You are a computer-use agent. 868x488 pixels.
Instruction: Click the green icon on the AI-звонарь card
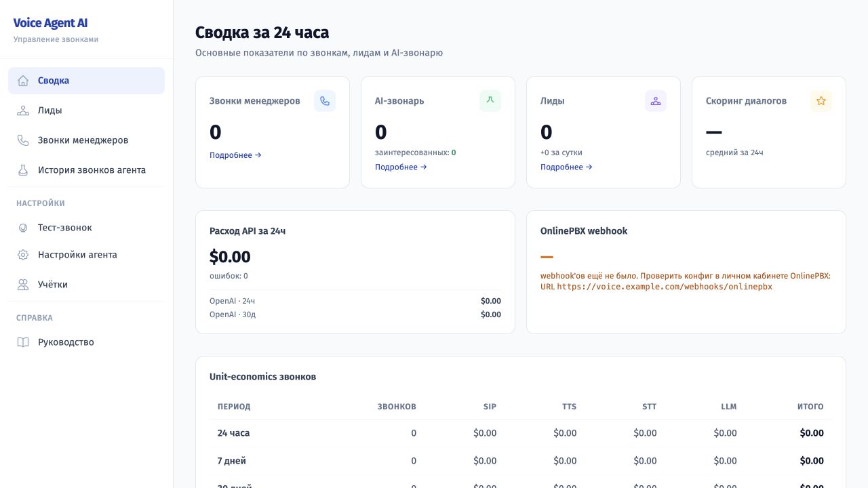pos(490,101)
